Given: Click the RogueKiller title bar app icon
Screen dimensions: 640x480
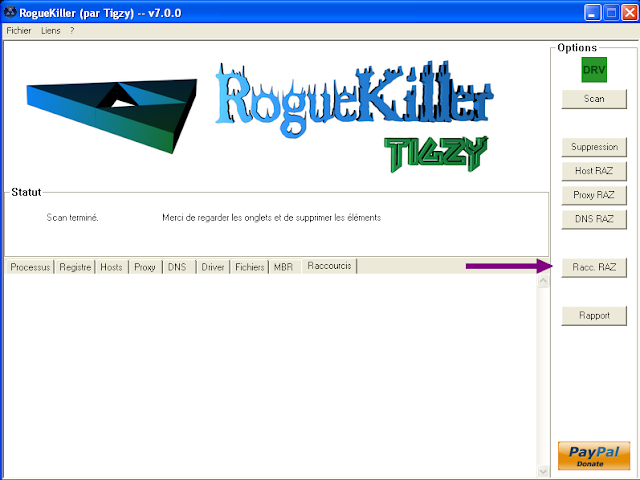Looking at the screenshot, I should (10, 13).
